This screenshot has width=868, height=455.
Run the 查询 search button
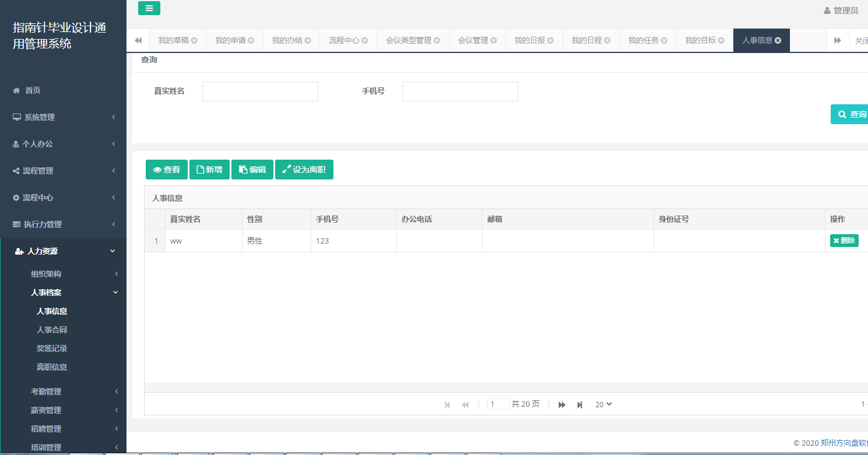(x=851, y=114)
